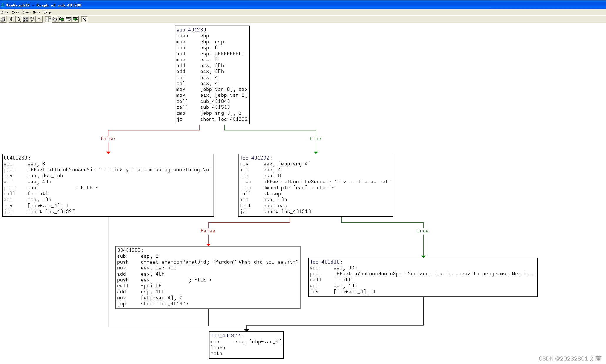Click the 'call sub_401510' line
Image resolution: width=606 pixels, height=364 pixels.
(203, 107)
